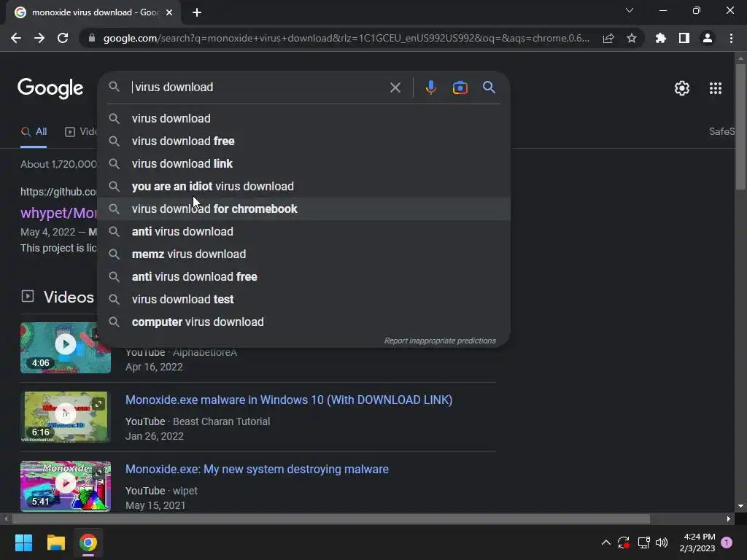The image size is (747, 560).
Task: Clear the search box text
Action: [395, 87]
